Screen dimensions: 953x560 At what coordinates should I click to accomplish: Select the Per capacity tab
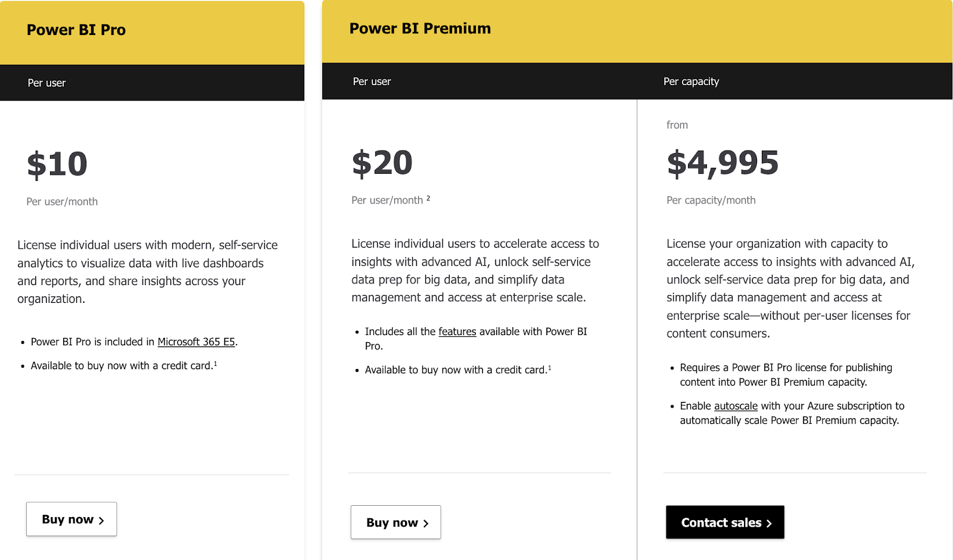[691, 82]
